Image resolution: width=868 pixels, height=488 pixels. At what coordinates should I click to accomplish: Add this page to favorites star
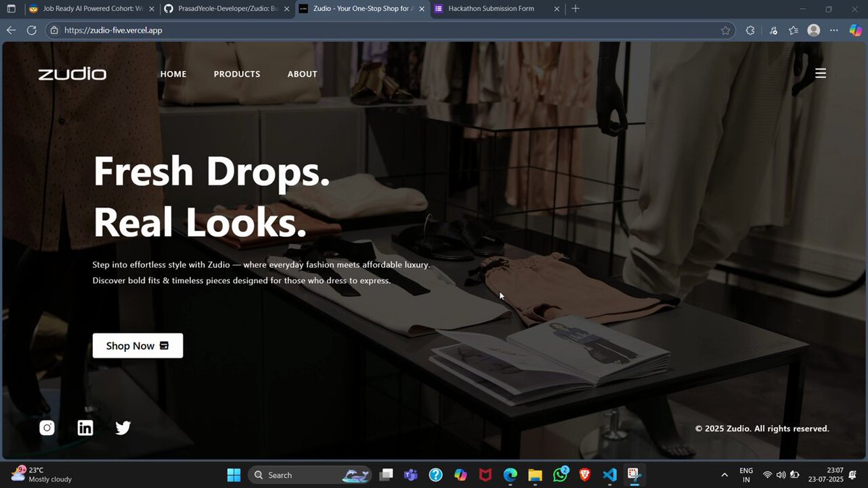[x=726, y=30]
